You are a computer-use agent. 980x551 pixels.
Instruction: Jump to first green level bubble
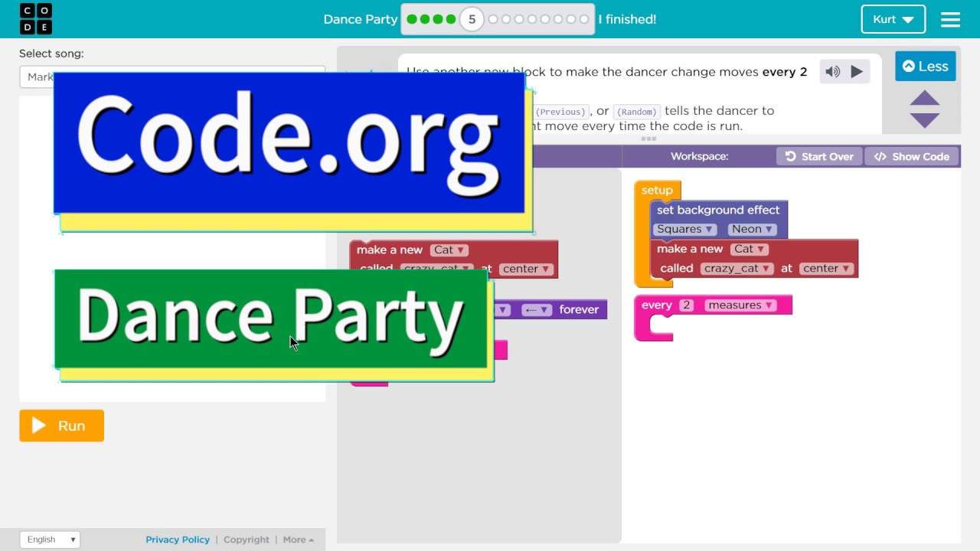(x=412, y=19)
